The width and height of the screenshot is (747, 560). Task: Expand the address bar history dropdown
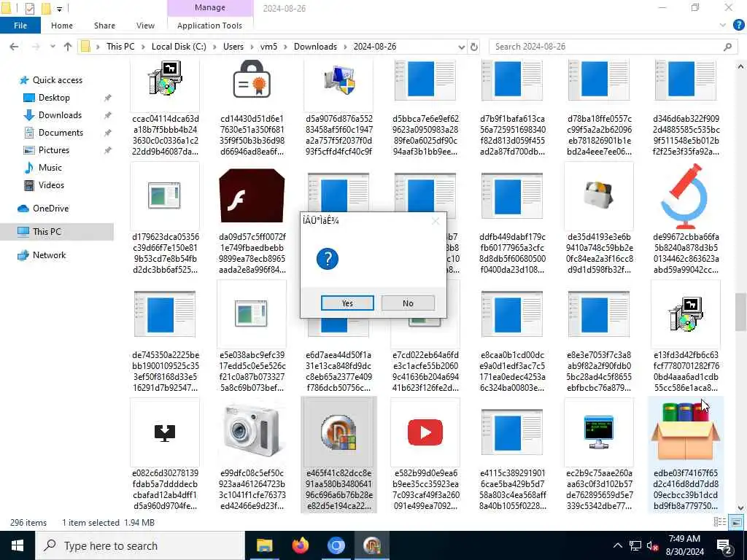point(461,47)
